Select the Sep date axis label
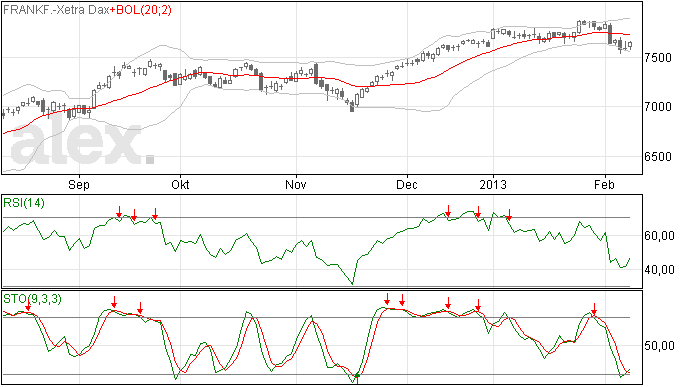The height and width of the screenshot is (387, 690). (79, 184)
